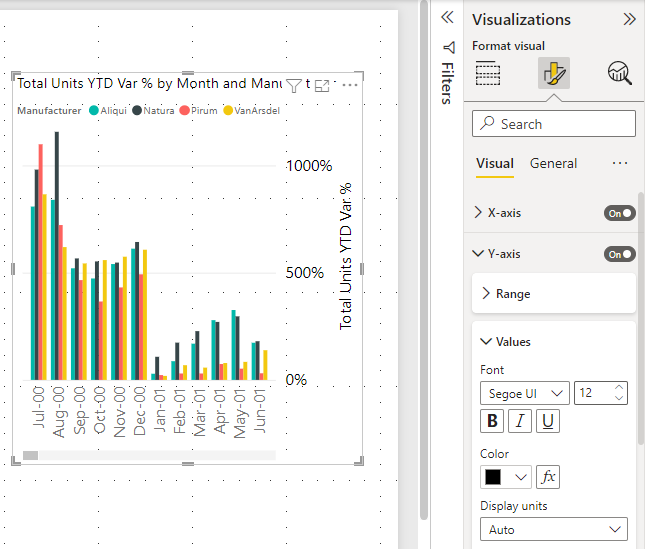Expand the X-axis section
The height and width of the screenshot is (549, 645).
click(x=478, y=213)
